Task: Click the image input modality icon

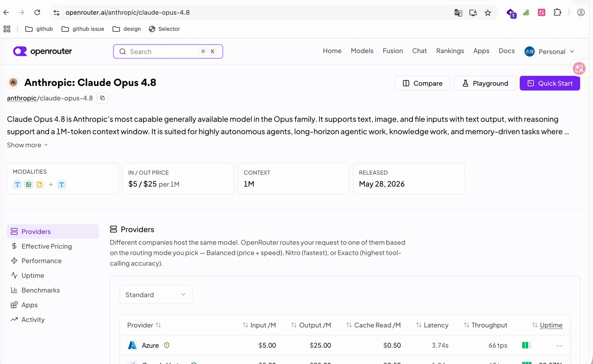Action: click(x=29, y=184)
